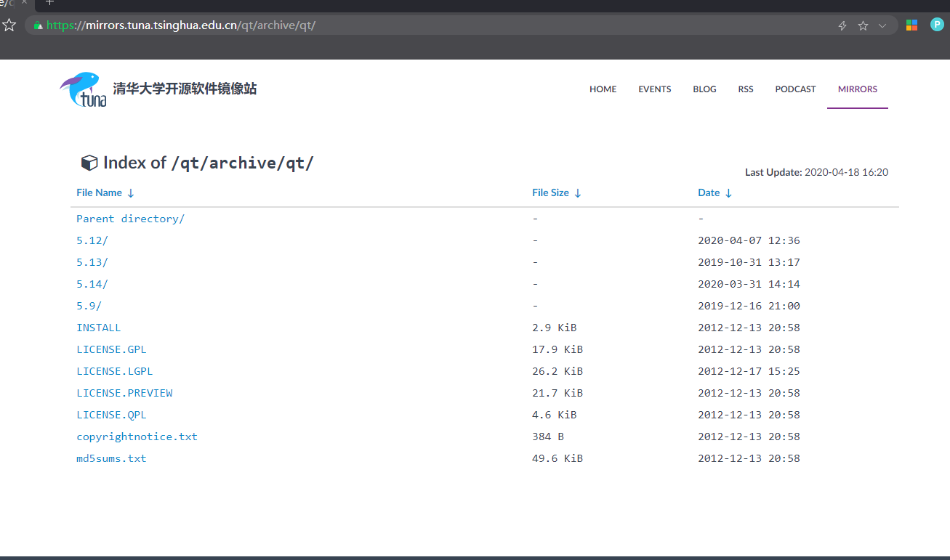
Task: Click the 清华大学开源软件镜像站 site title
Action: [x=185, y=89]
